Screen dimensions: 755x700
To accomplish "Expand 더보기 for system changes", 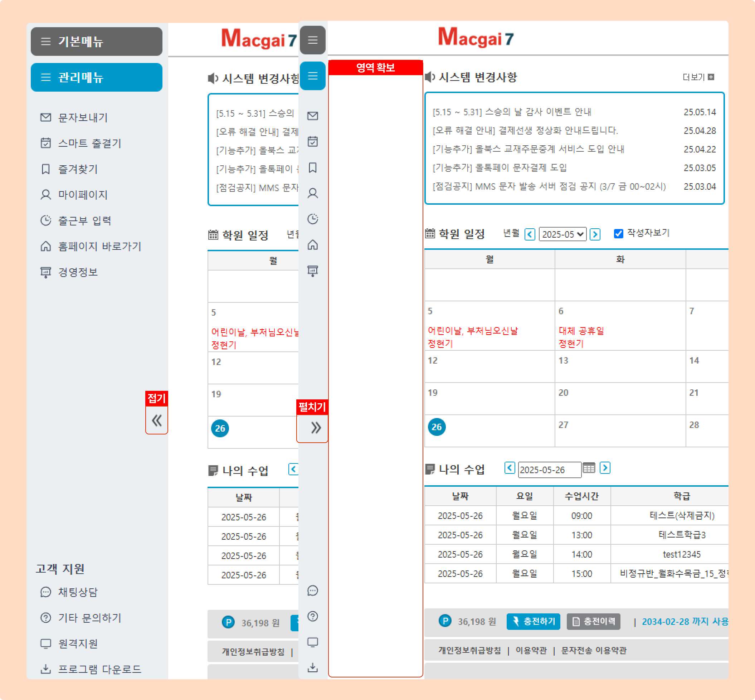I will (698, 77).
